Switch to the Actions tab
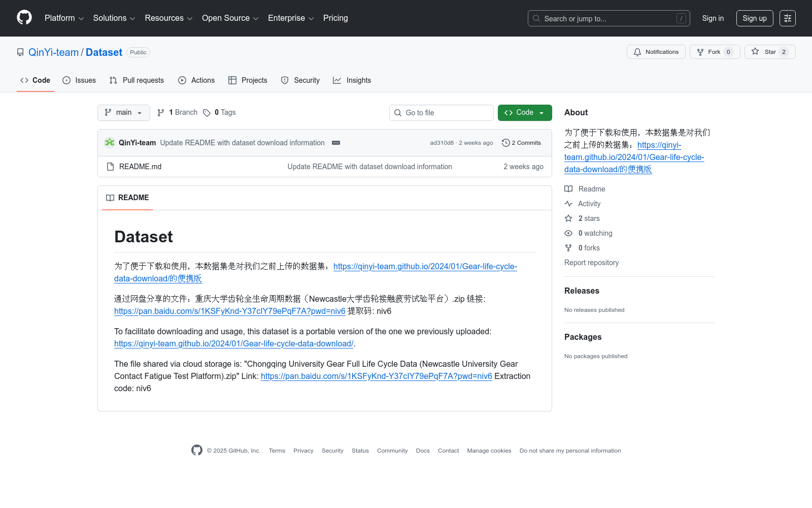This screenshot has height=508, width=812. [x=196, y=80]
